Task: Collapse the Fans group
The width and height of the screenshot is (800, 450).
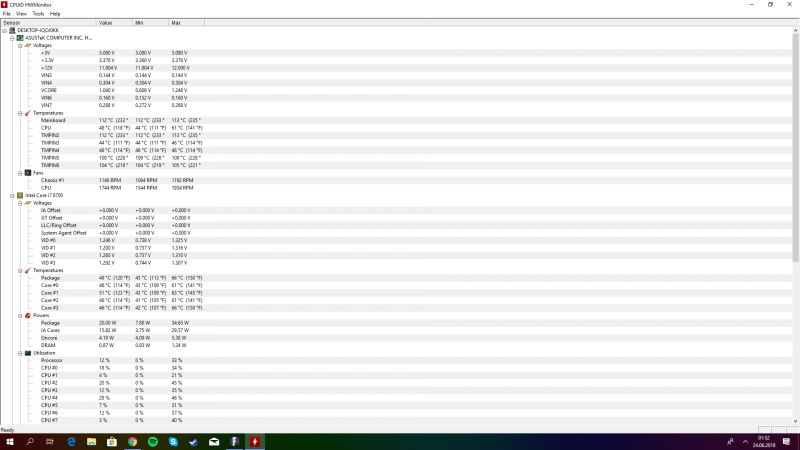Action: [x=20, y=173]
